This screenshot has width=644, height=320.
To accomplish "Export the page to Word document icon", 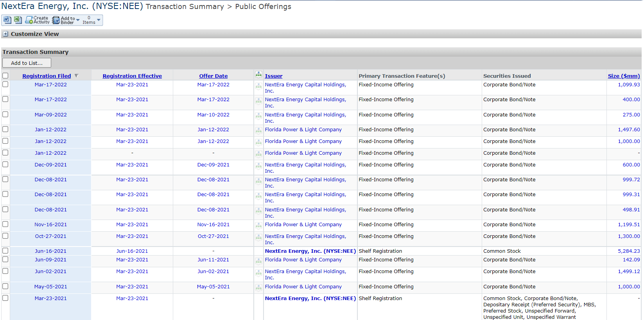I will tap(7, 20).
